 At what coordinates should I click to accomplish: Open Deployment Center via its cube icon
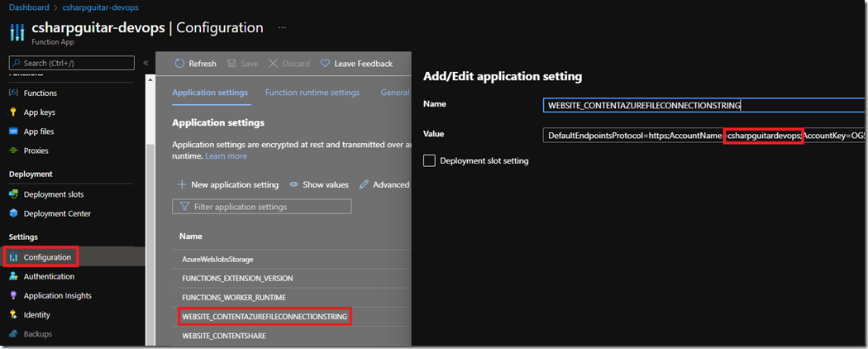pyautogui.click(x=14, y=213)
